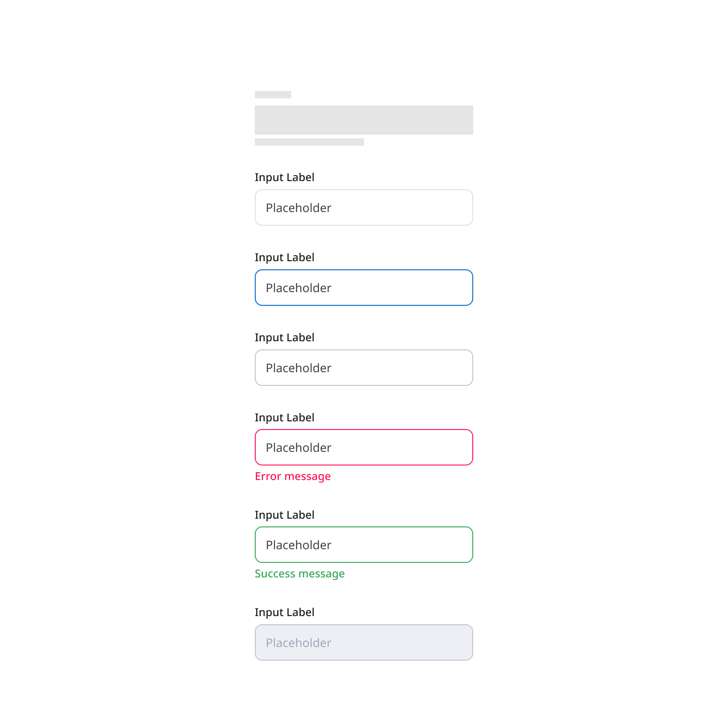Click the small gray bar at the top
The image size is (728, 728).
coord(273,95)
